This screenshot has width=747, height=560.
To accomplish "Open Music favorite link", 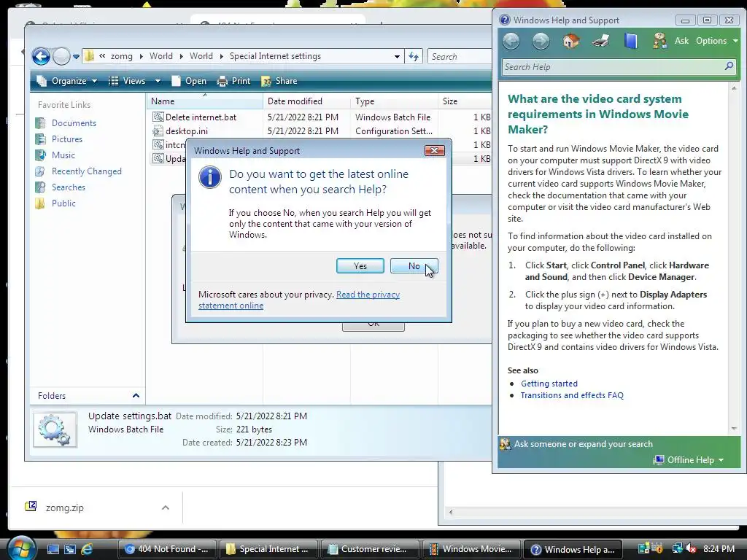I will (x=63, y=155).
